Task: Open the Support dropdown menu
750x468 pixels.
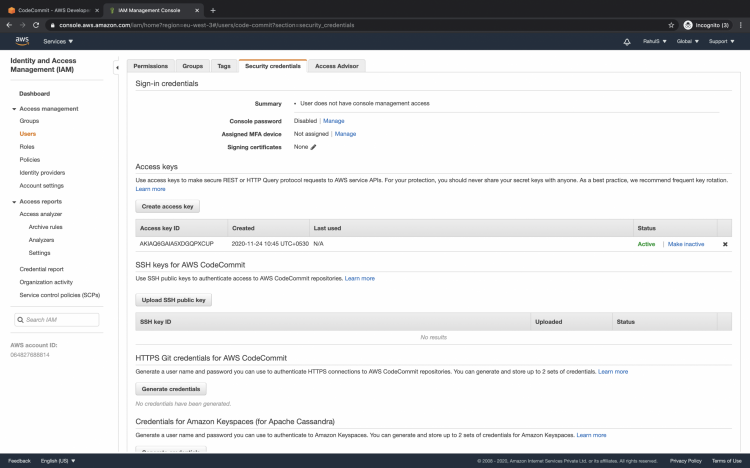Action: (721, 41)
